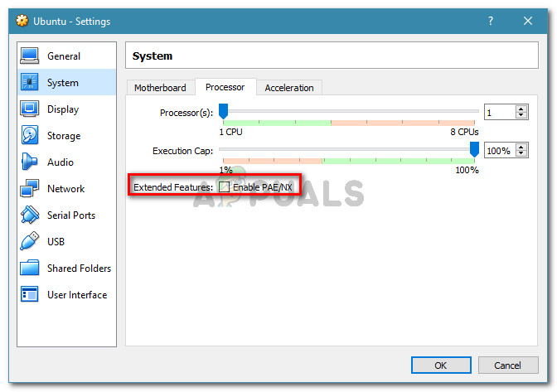Click the 'Processor(s):' label
Image resolution: width=557 pixels, height=392 pixels.
[x=186, y=113]
